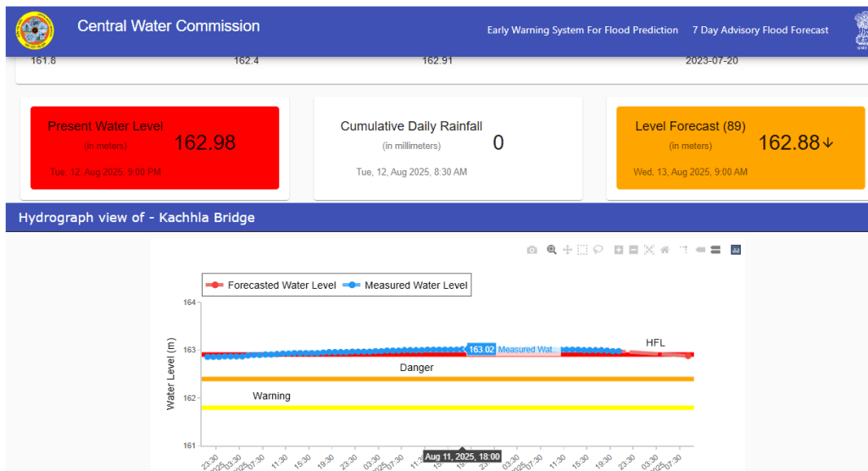Toggle spike lines on the chart

pyautogui.click(x=682, y=250)
